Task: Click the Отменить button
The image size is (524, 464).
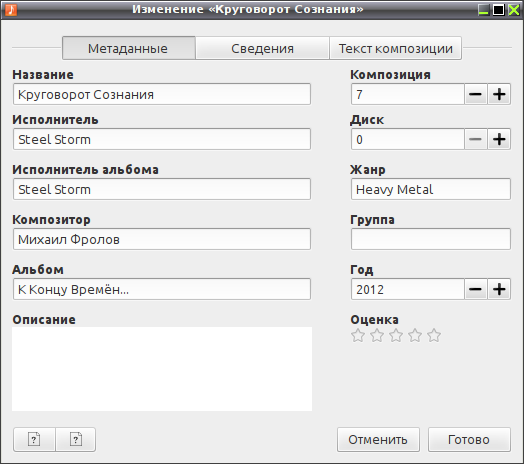Action: pos(378,440)
